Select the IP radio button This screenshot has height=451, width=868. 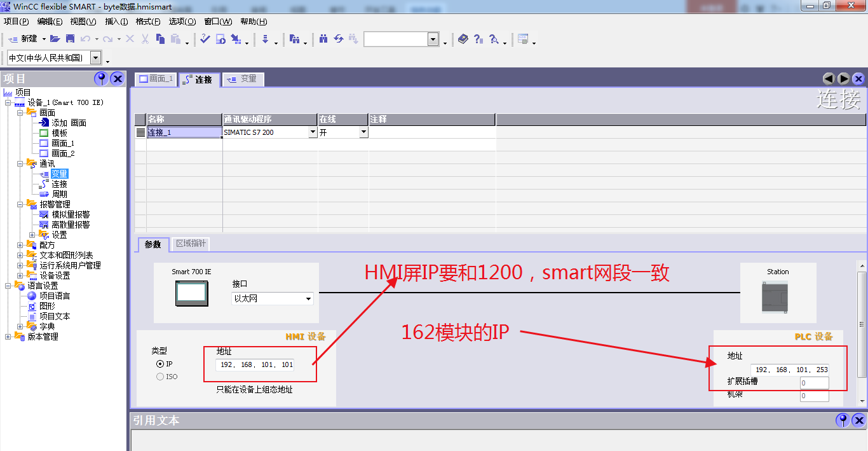click(x=160, y=364)
